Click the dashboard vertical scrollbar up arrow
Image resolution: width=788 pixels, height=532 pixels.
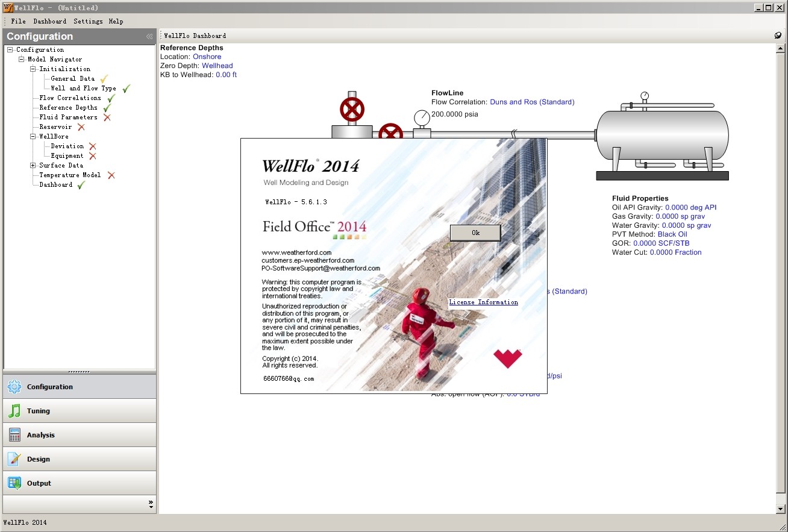781,48
